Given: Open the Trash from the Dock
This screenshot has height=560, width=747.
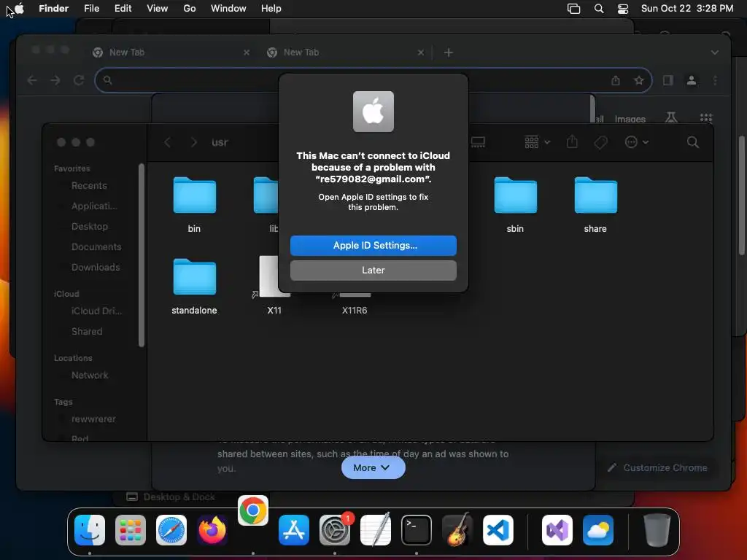Looking at the screenshot, I should [657, 530].
